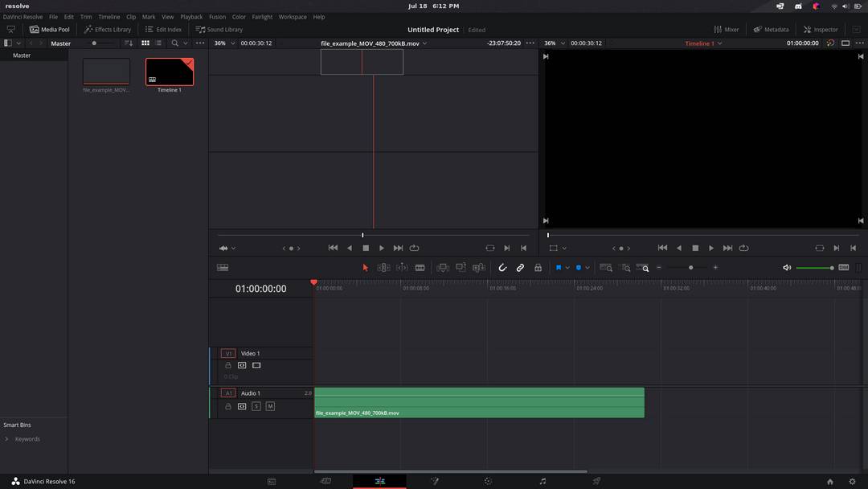Open the Effects Library panel
The height and width of the screenshot is (489, 868).
pyautogui.click(x=108, y=29)
